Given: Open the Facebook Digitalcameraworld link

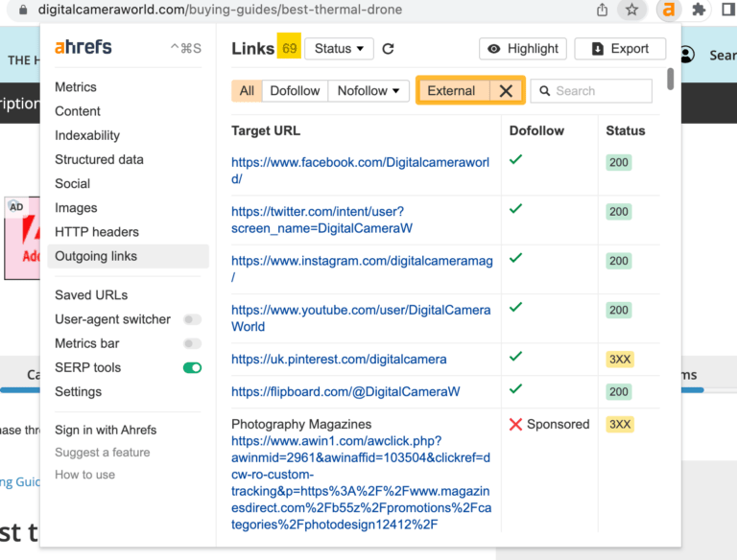Looking at the screenshot, I should pos(360,171).
